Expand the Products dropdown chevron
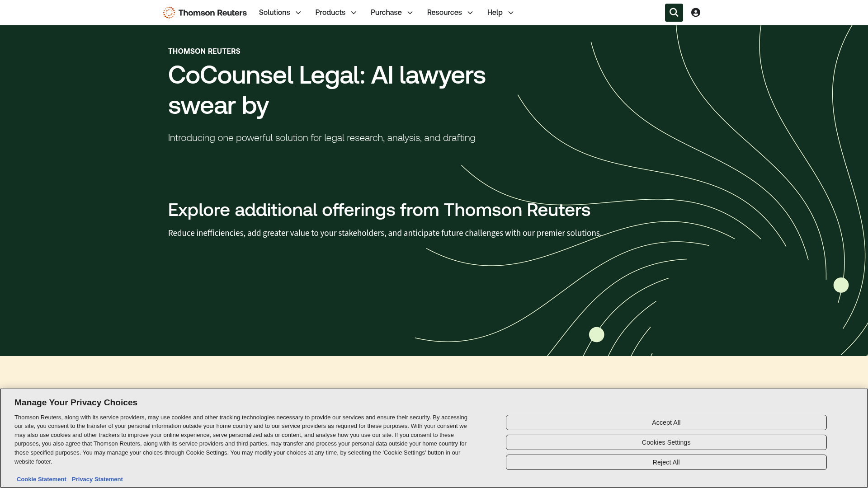 point(354,13)
